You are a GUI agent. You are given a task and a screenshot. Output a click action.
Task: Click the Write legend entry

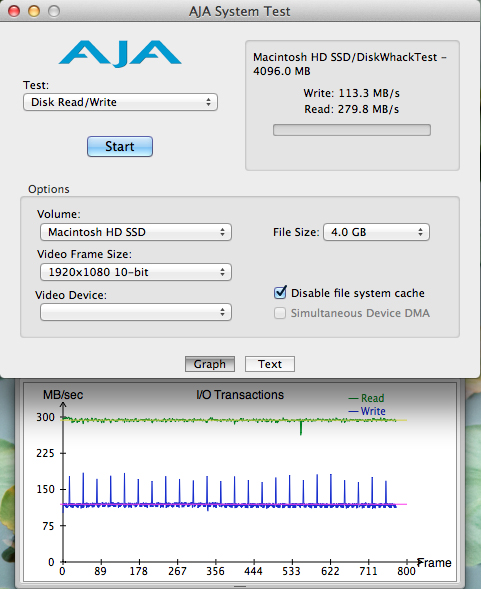367,411
